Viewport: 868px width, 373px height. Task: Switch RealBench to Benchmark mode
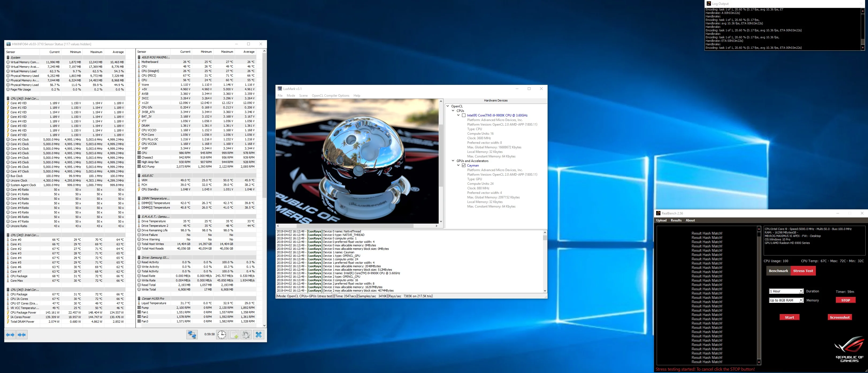coord(778,271)
